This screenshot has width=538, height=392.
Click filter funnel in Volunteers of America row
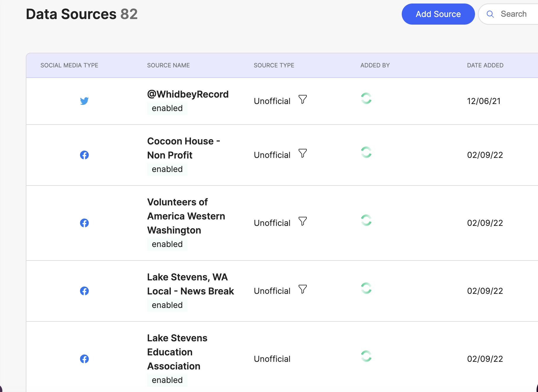click(x=303, y=221)
